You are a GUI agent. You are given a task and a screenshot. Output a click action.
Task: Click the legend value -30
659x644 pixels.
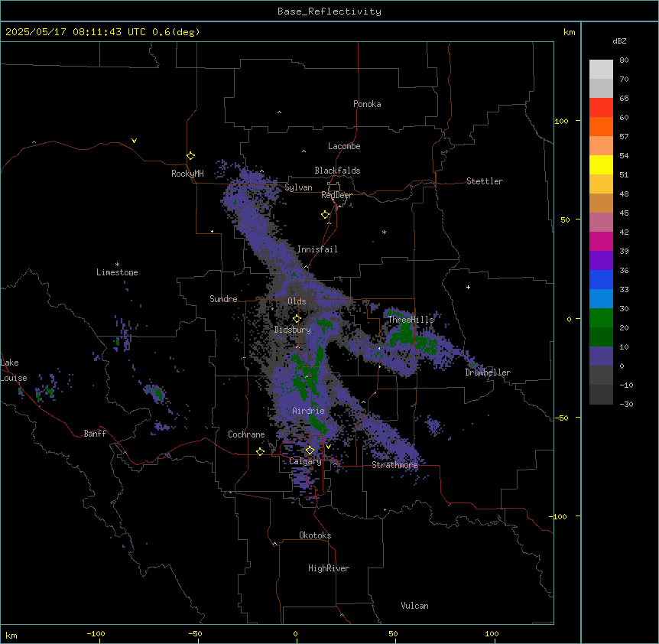(x=626, y=404)
